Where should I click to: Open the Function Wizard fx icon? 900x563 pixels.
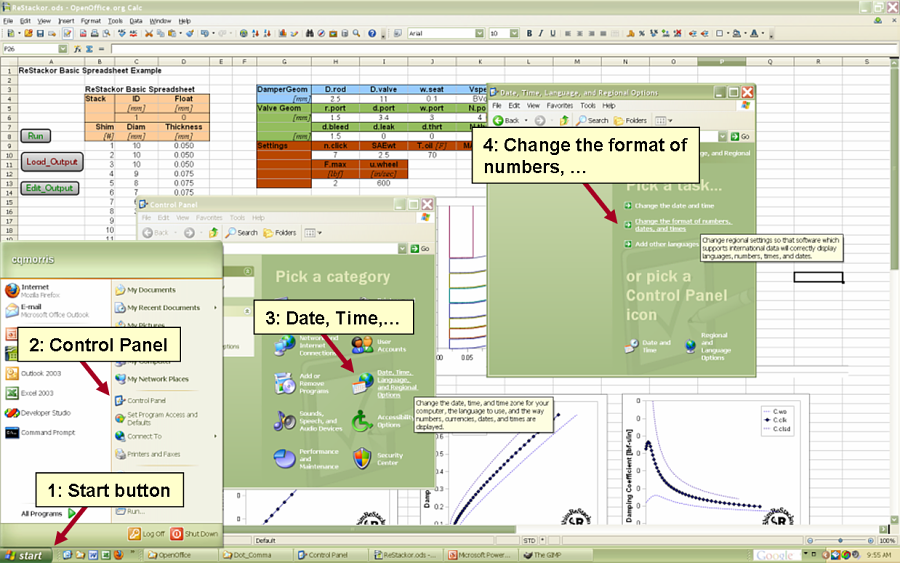pyautogui.click(x=77, y=49)
